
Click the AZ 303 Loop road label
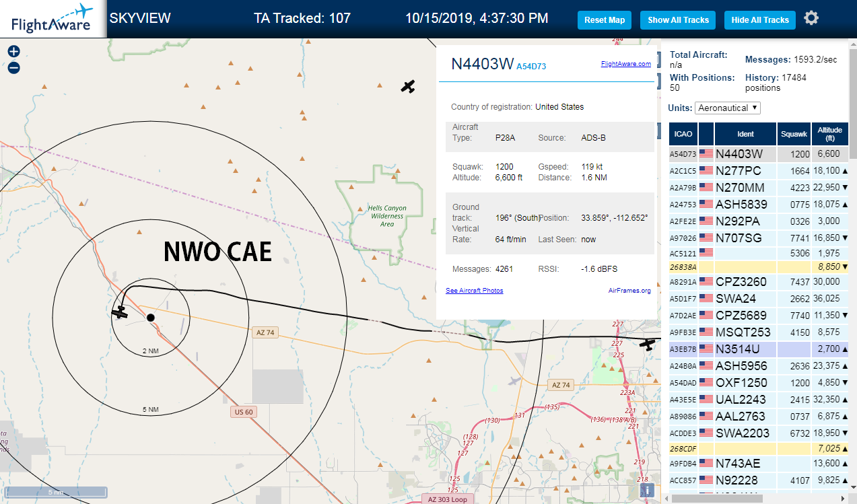coord(447,499)
